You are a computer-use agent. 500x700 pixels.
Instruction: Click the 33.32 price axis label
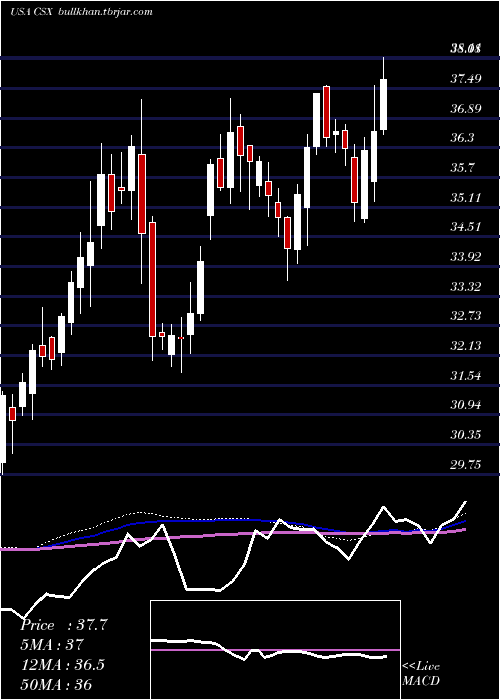click(466, 286)
